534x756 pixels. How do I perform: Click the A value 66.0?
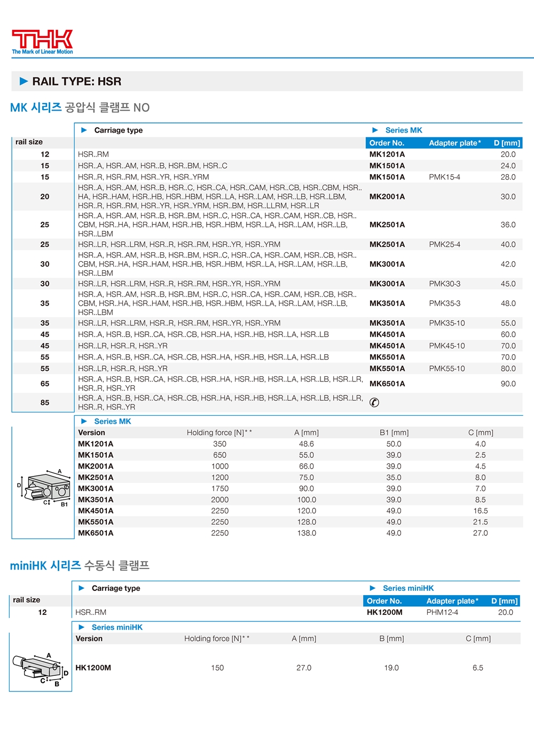tap(307, 466)
